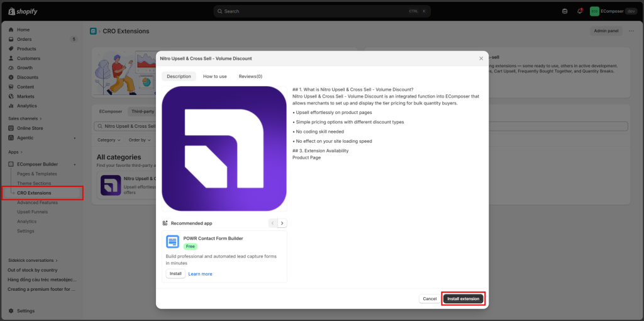Viewport: 644px width, 321px height.
Task: Open Upsell Funnels
Action: (33, 212)
